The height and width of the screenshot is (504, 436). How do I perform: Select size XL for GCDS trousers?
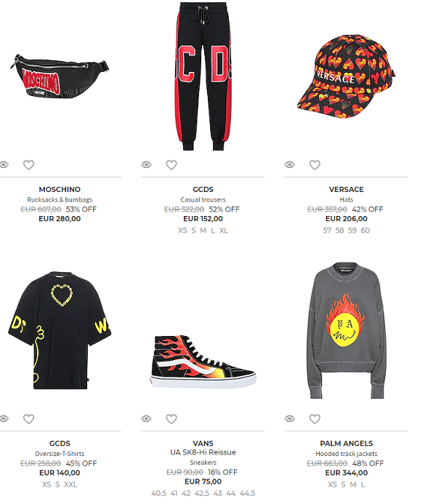pyautogui.click(x=224, y=231)
